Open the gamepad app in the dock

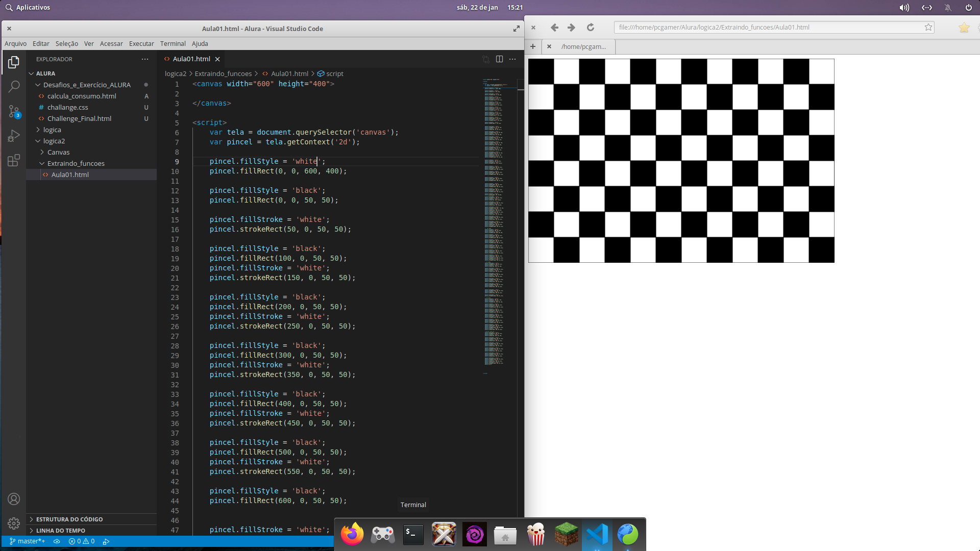coord(383,534)
